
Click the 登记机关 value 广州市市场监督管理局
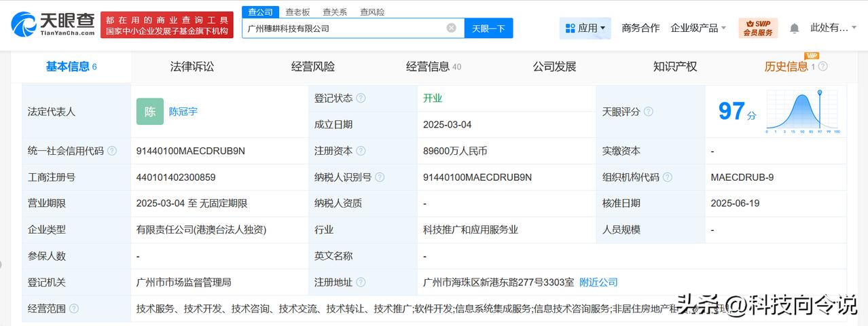pos(183,283)
